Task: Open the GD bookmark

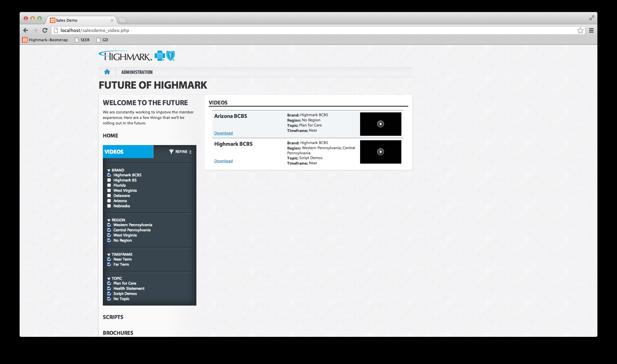Action: 102,40
